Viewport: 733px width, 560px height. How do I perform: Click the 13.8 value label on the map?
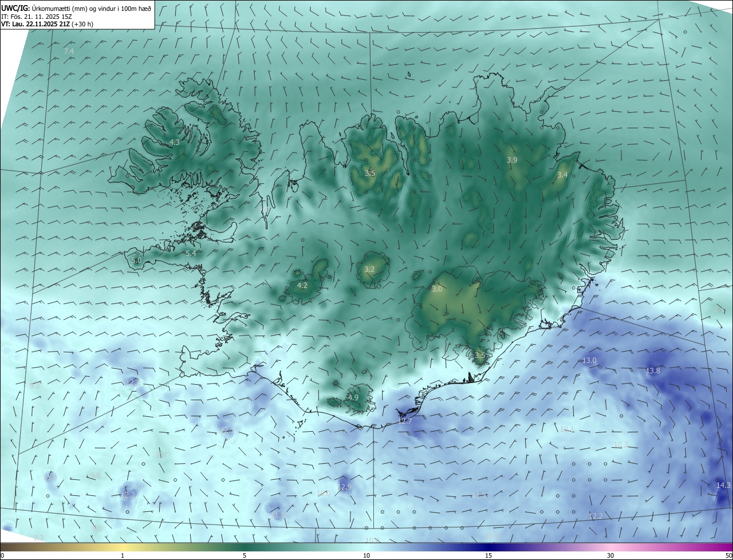(x=653, y=371)
